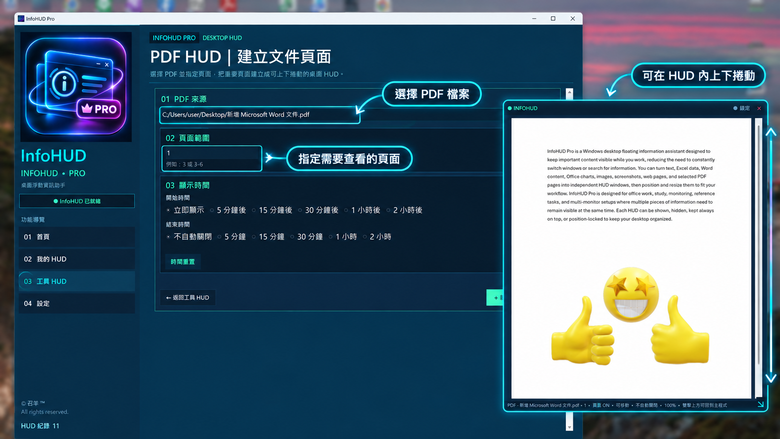Select 2 小時 end time option
The width and height of the screenshot is (780, 439).
[x=377, y=237]
